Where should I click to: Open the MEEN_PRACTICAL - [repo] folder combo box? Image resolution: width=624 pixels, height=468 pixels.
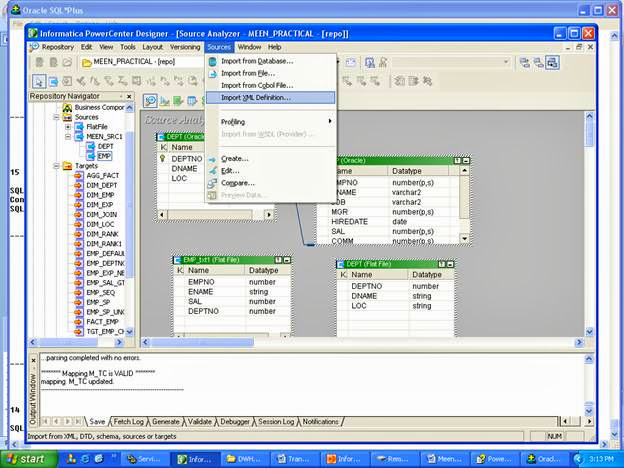point(144,62)
